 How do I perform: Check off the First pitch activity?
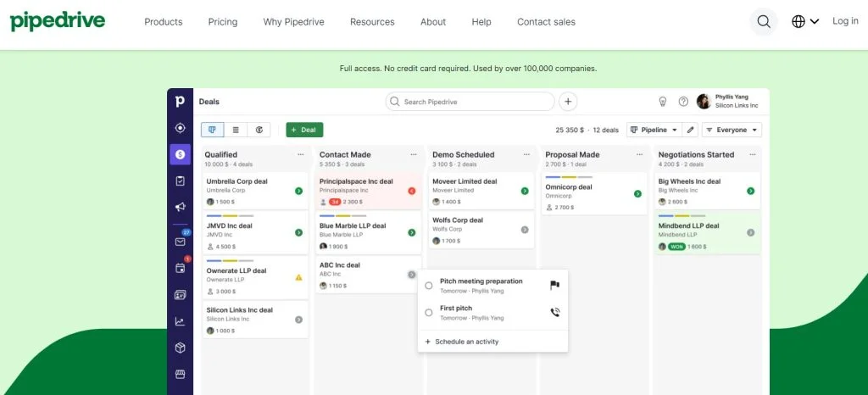(x=429, y=313)
